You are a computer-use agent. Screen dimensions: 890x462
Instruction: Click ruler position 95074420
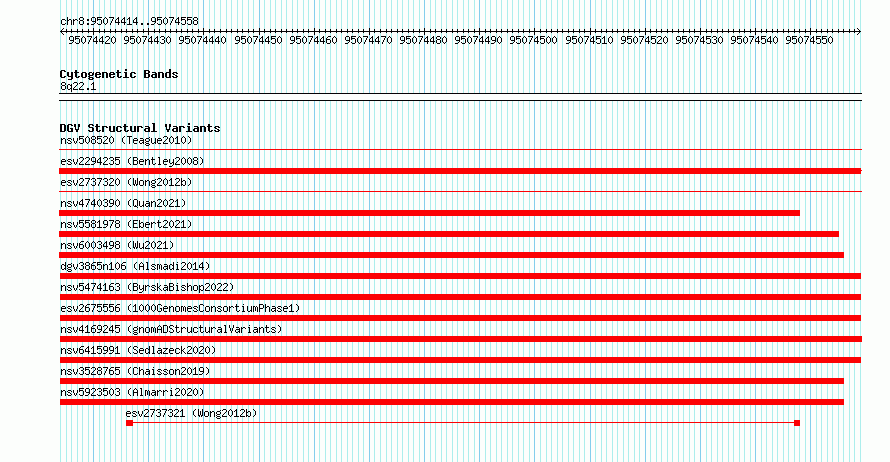click(x=92, y=40)
